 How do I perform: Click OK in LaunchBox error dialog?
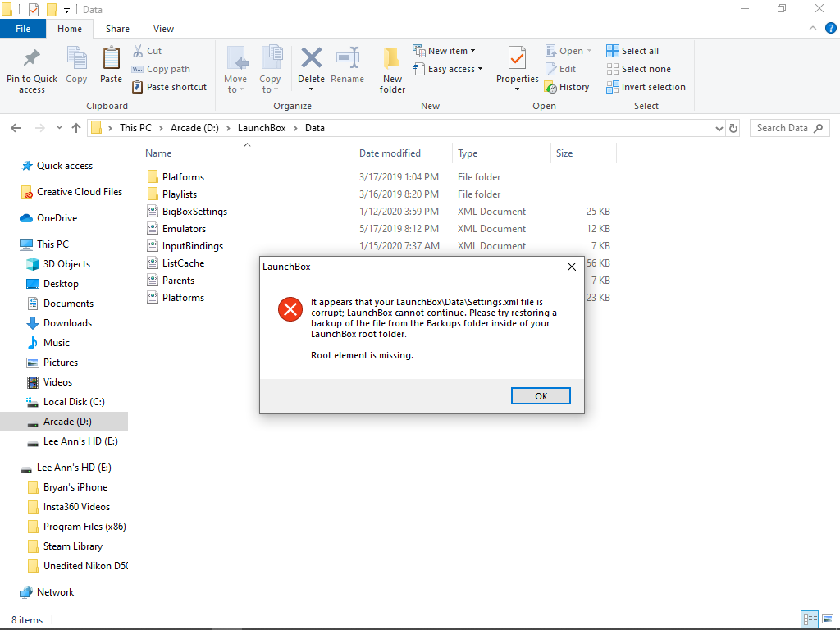541,396
